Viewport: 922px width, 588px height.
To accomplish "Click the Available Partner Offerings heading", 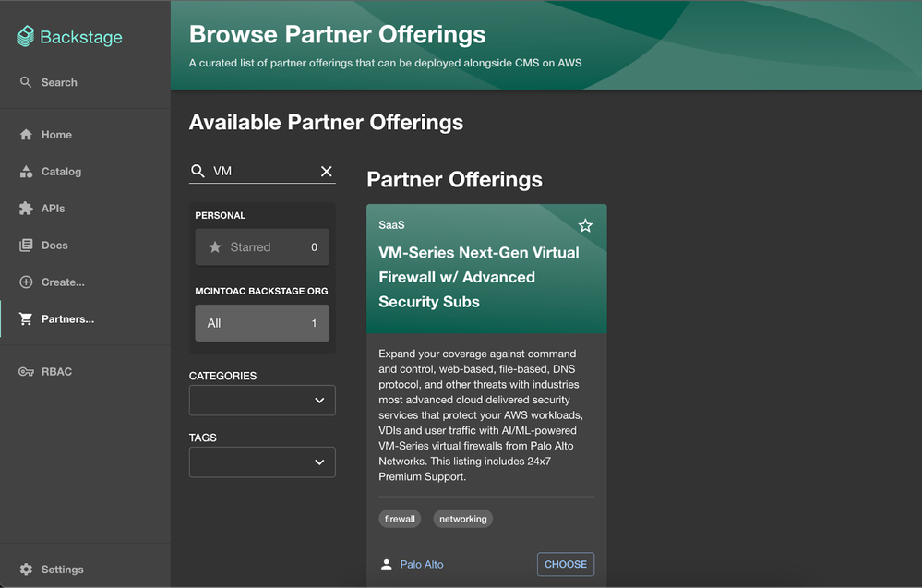I will pos(327,122).
